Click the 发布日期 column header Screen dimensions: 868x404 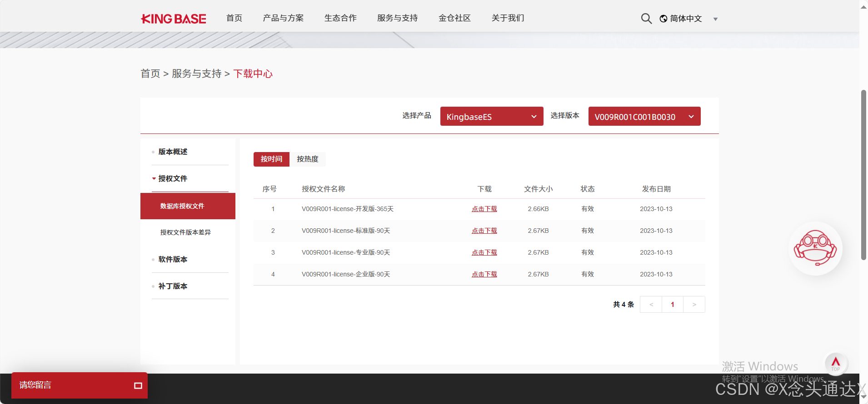pos(656,189)
